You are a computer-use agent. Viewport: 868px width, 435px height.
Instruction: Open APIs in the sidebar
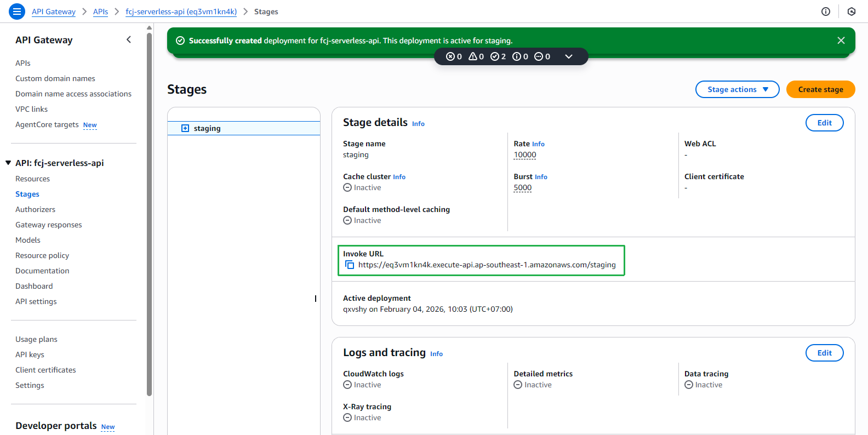point(23,63)
